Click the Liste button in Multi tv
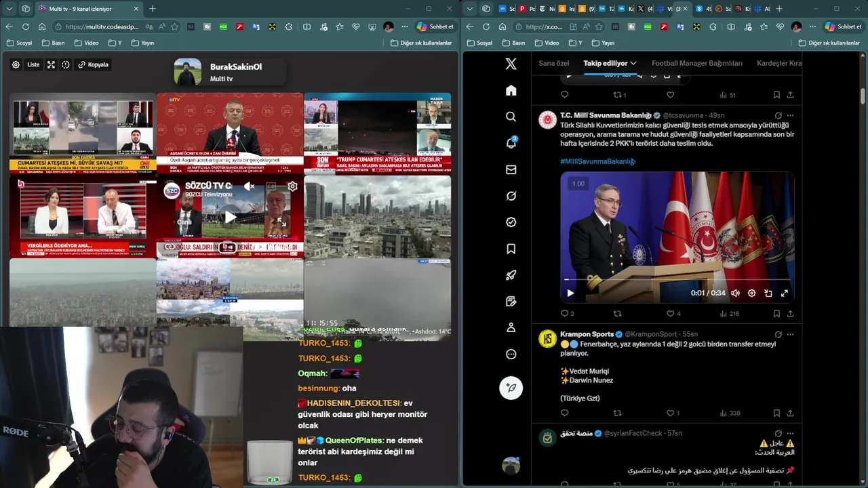This screenshot has height=488, width=868. click(33, 64)
